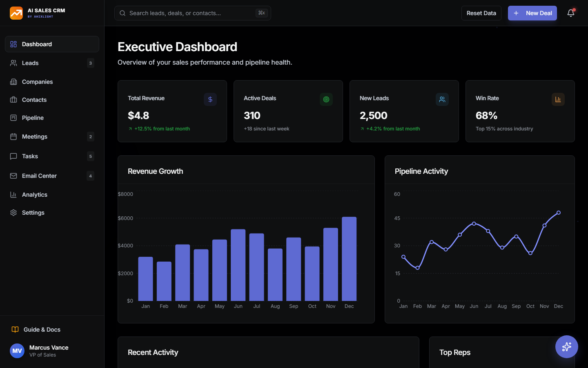Click the New Deal button label
Viewport: 588px width, 368px height.
539,13
